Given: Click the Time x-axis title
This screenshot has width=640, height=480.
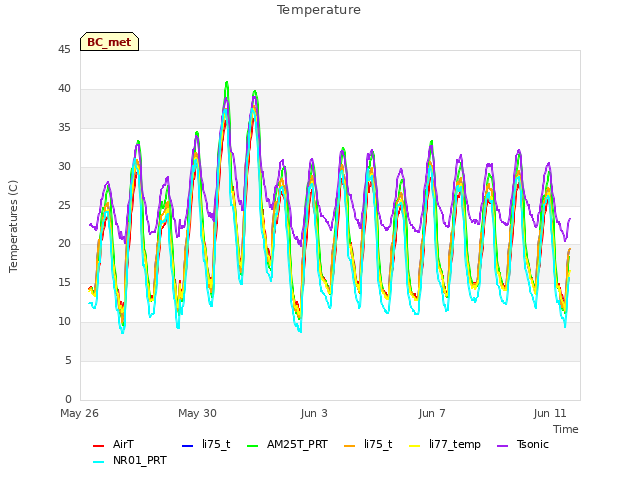Looking at the screenshot, I should pos(566,429).
